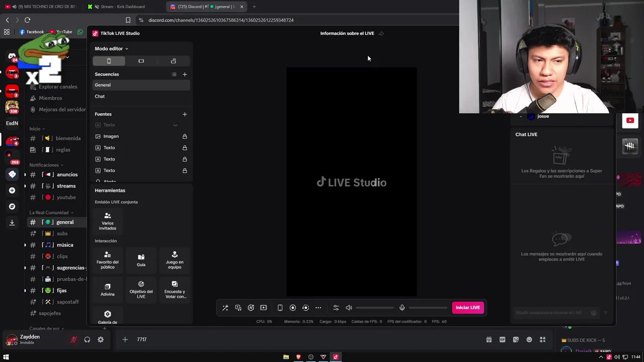The width and height of the screenshot is (644, 362).
Task: Open the apps icon in Discord chat bar
Action: 542,339
